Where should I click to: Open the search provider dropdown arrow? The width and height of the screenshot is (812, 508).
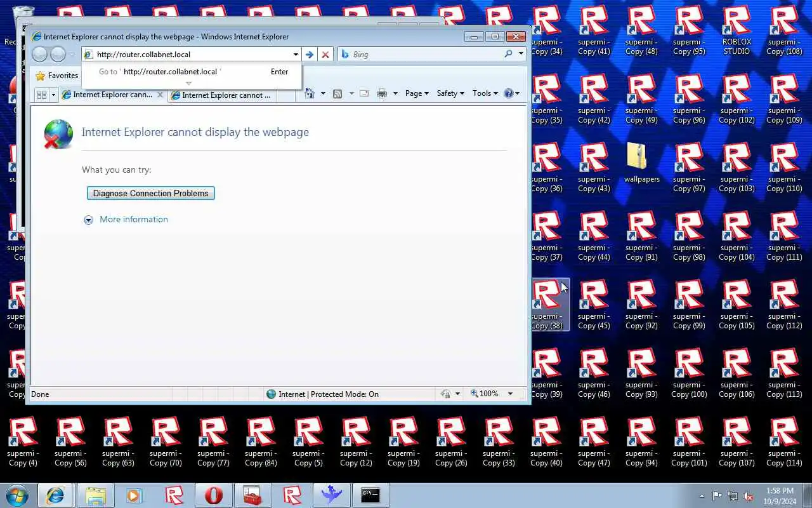click(x=521, y=55)
